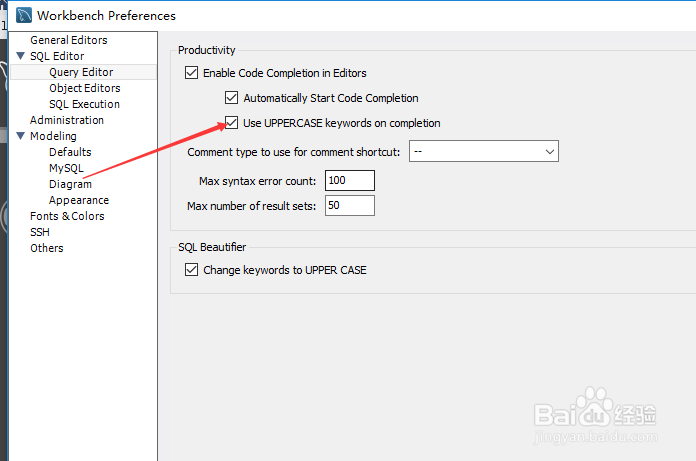Collapse the Modeling tree node

(x=20, y=136)
